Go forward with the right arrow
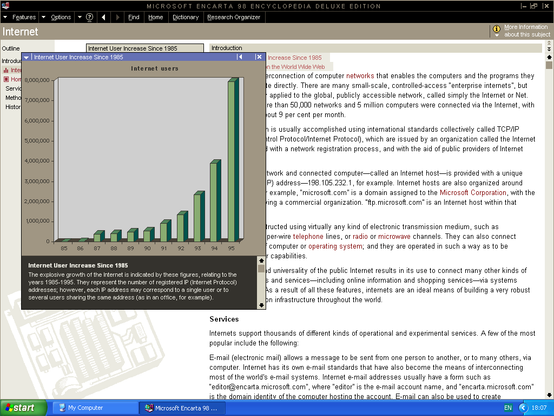554x416 pixels. click(x=118, y=17)
